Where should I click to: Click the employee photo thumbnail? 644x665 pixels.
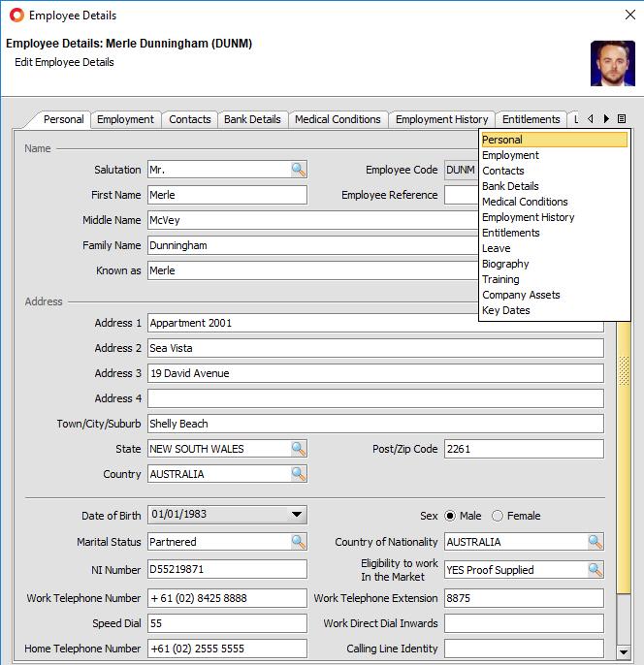pyautogui.click(x=612, y=64)
